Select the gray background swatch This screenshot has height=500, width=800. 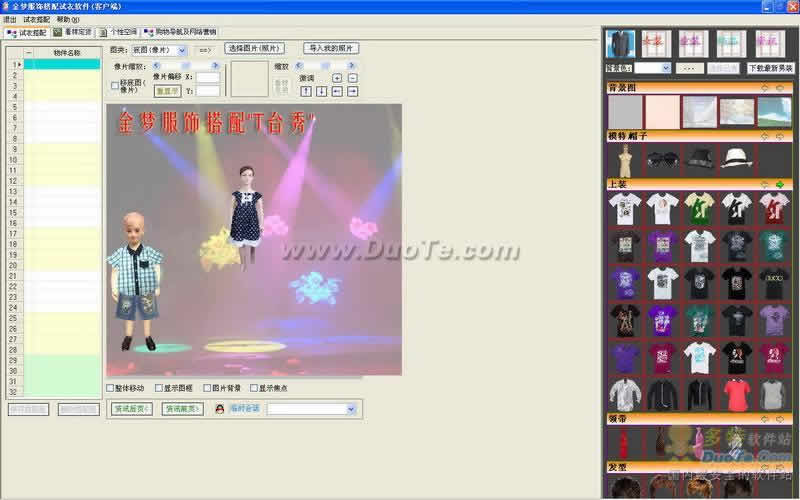(625, 112)
